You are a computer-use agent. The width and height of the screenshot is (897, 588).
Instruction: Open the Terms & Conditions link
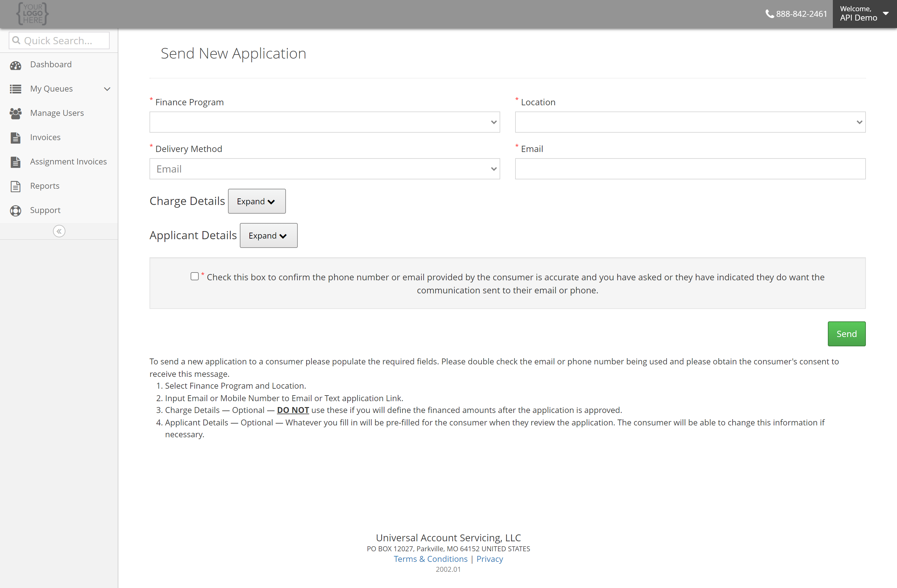pyautogui.click(x=430, y=559)
